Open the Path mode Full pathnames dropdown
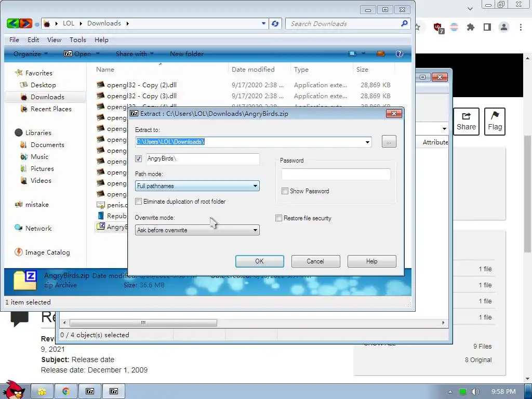This screenshot has height=399, width=532. coord(197,186)
